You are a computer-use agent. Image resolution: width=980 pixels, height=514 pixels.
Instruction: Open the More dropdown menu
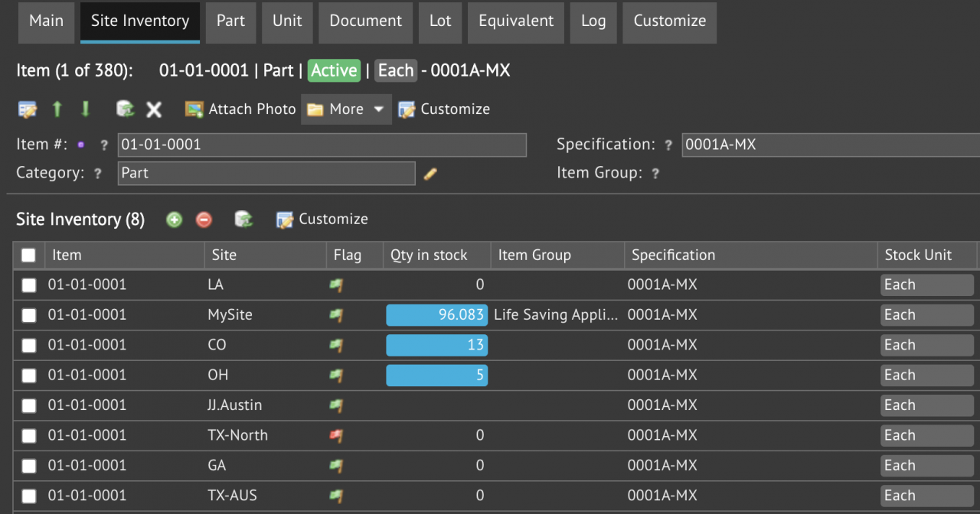346,109
